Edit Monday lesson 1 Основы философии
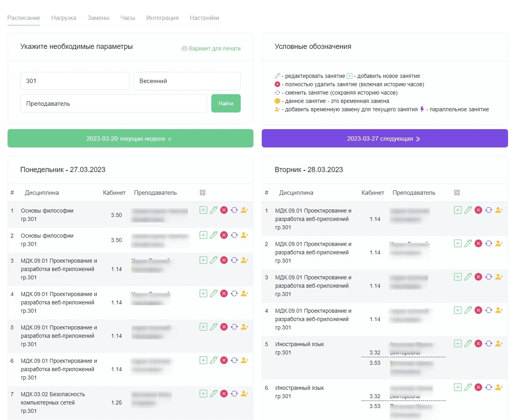 pyautogui.click(x=214, y=210)
